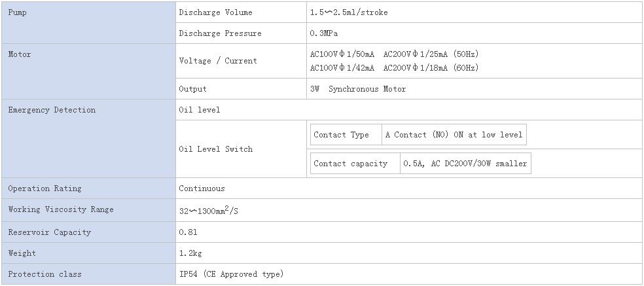Select the 3W Synchronous Motor value
This screenshot has width=644, height=286.
coord(358,89)
